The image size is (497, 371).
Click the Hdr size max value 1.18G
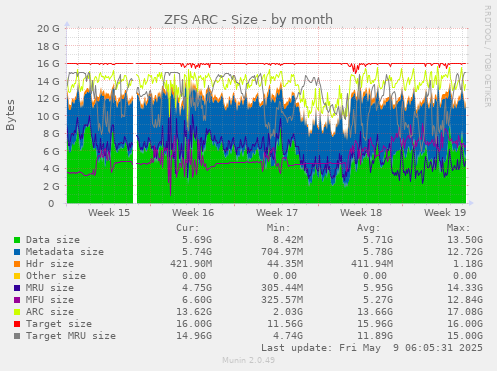pos(468,264)
